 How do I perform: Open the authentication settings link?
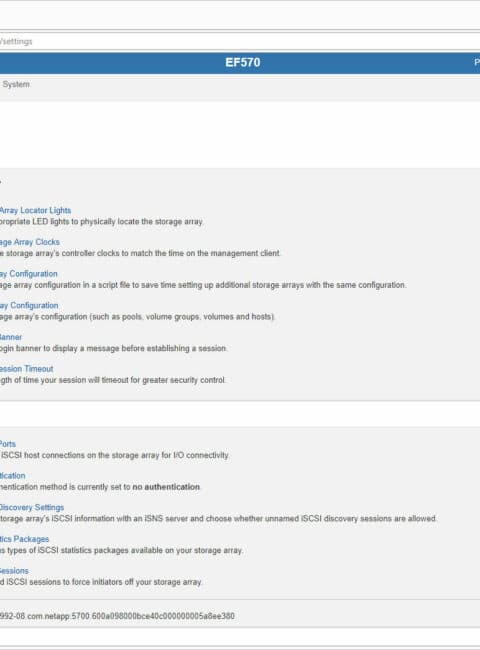point(12,475)
